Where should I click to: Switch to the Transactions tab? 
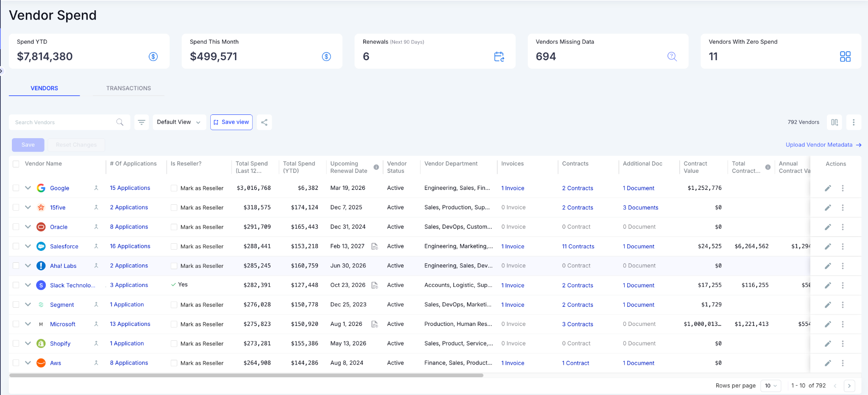tap(128, 88)
